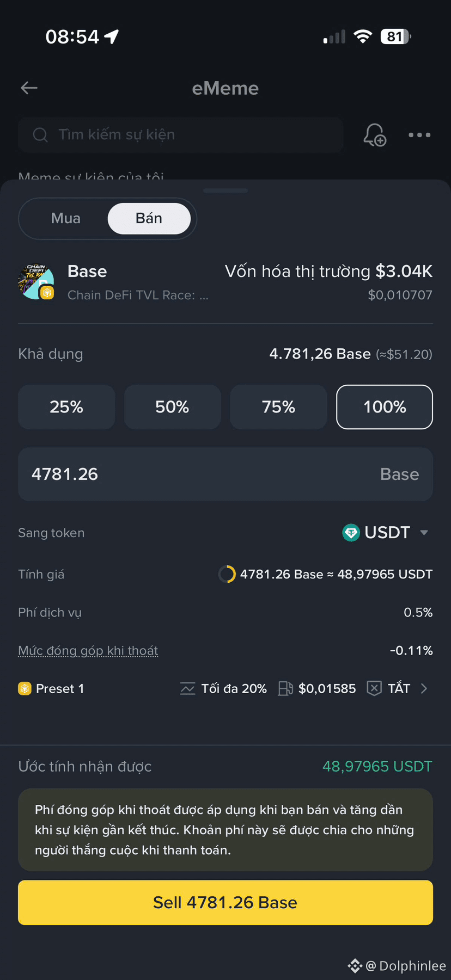The image size is (451, 980).
Task: Expand the USDT token dropdown arrow
Action: coord(424,533)
